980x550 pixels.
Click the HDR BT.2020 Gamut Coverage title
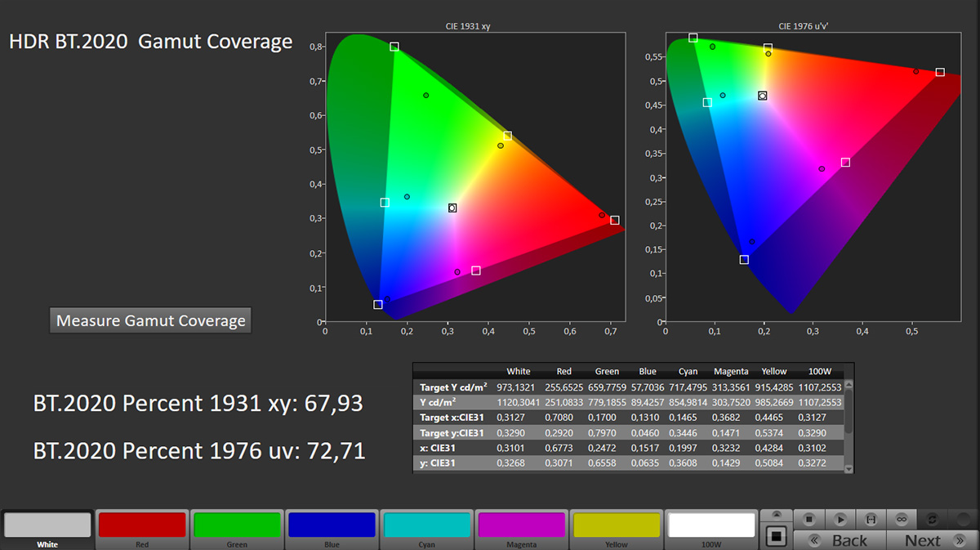(x=150, y=42)
